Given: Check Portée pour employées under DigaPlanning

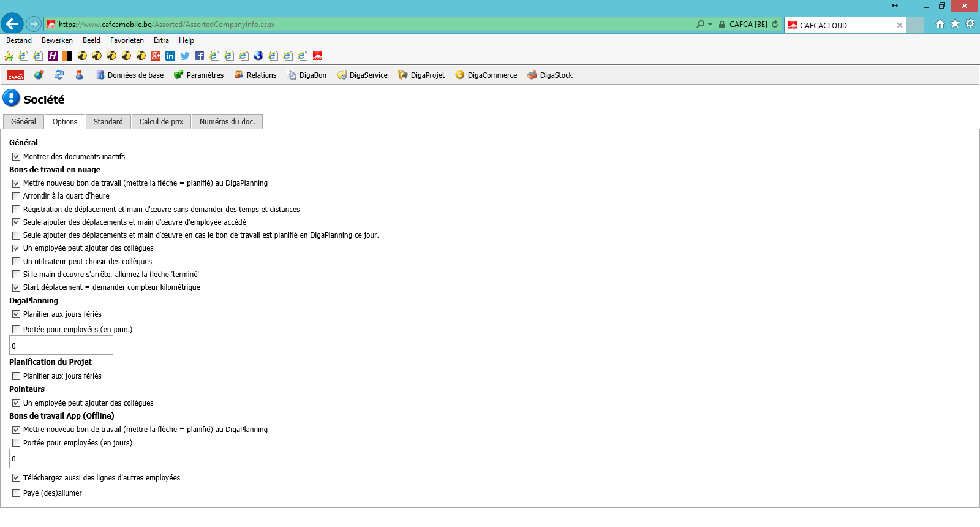Looking at the screenshot, I should (17, 330).
